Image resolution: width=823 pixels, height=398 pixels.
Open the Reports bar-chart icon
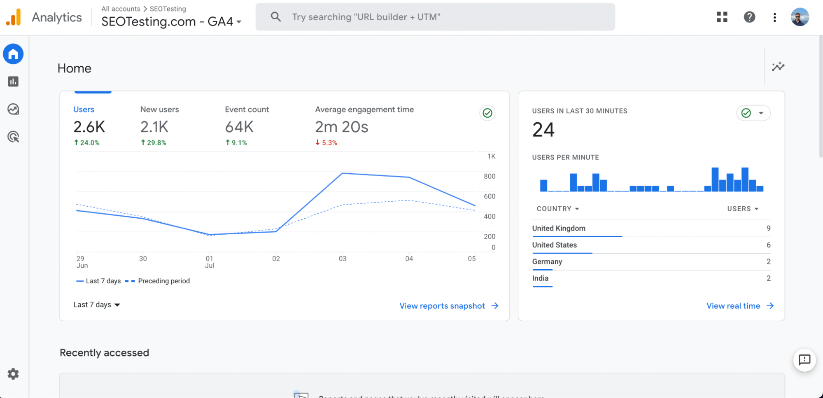pyautogui.click(x=13, y=81)
